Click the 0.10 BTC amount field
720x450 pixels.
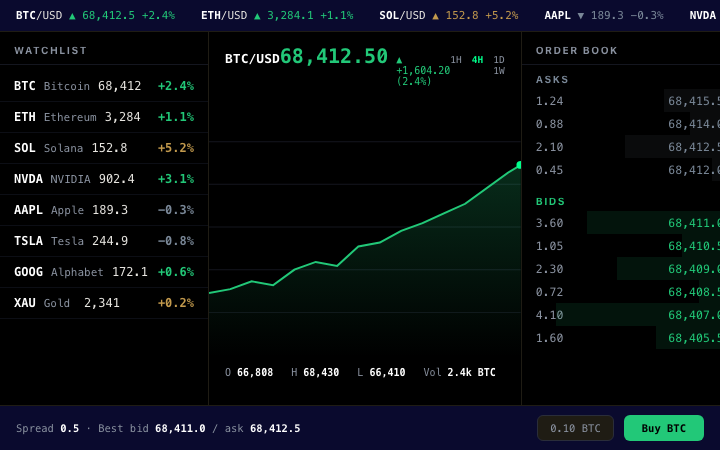tap(575, 428)
